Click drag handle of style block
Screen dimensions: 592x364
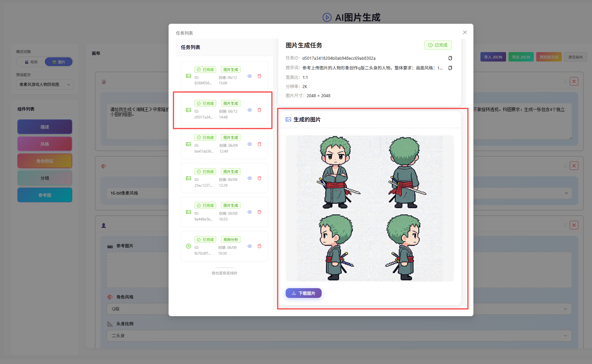(x=565, y=166)
